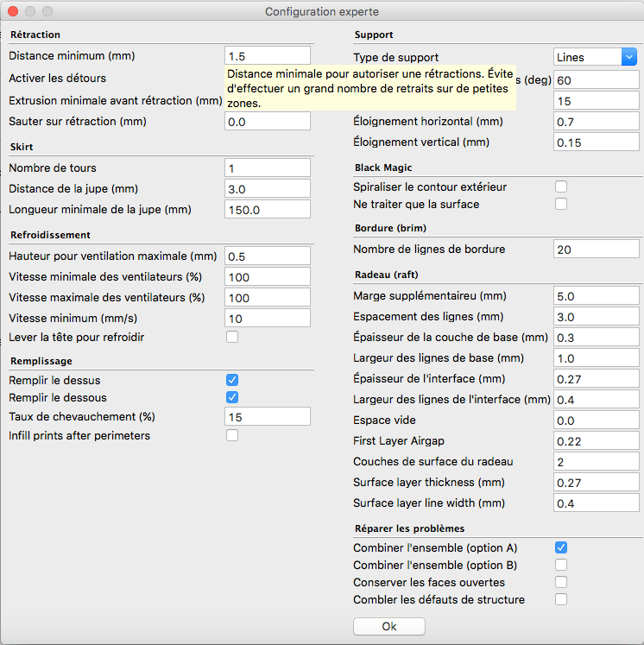Enable Infill prints after perimeters
This screenshot has width=644, height=645.
(x=232, y=435)
